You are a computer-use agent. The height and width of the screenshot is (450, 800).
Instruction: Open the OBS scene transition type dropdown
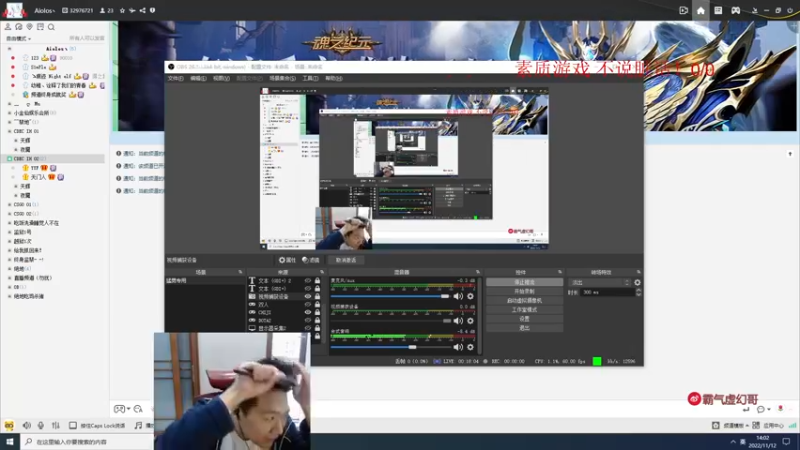[x=600, y=282]
